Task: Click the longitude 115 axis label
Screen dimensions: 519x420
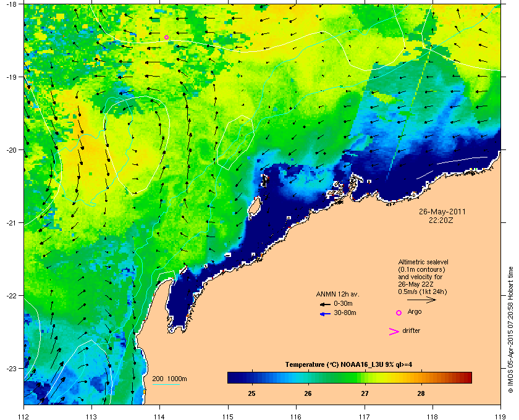Action: point(228,417)
